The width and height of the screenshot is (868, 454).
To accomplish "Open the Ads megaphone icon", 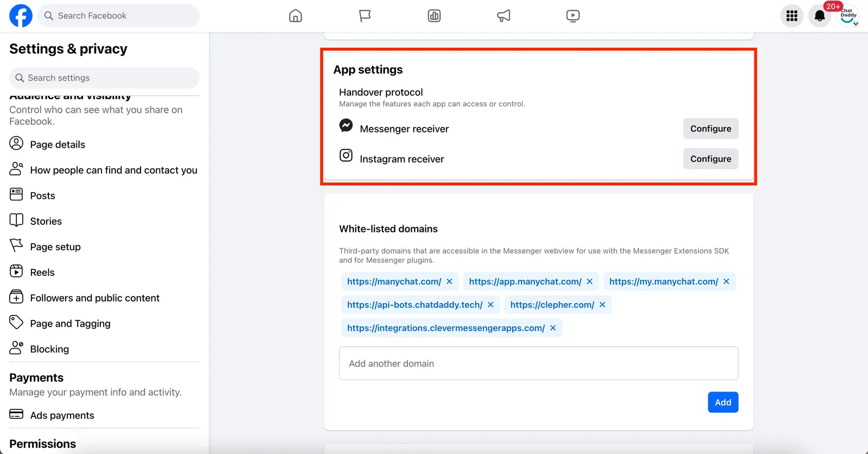I will pyautogui.click(x=503, y=16).
